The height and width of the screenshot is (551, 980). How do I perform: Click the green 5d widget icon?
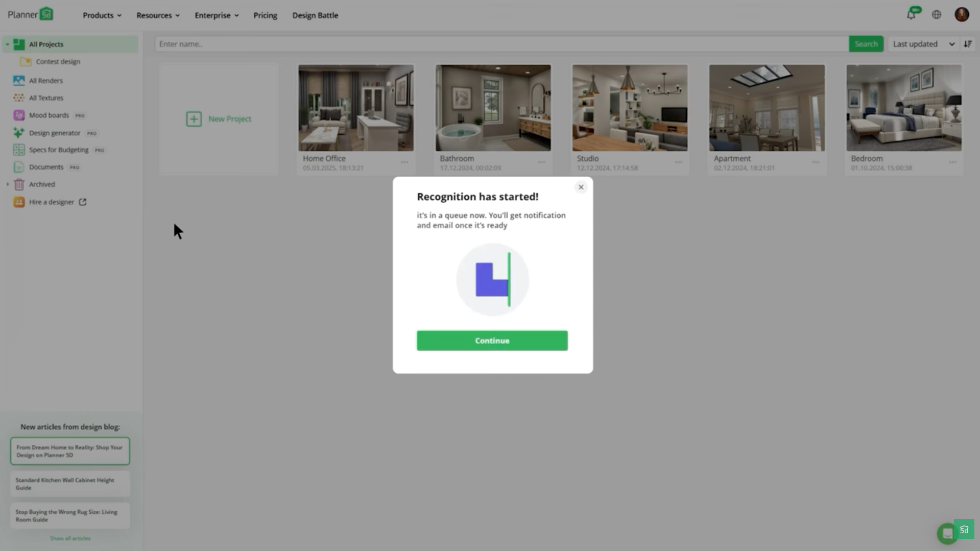[x=964, y=530]
